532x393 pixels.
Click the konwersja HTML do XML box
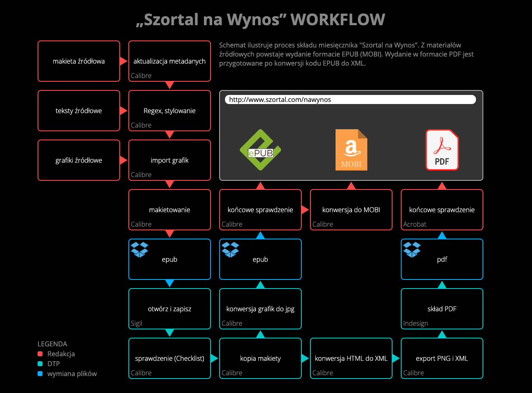coord(351,358)
